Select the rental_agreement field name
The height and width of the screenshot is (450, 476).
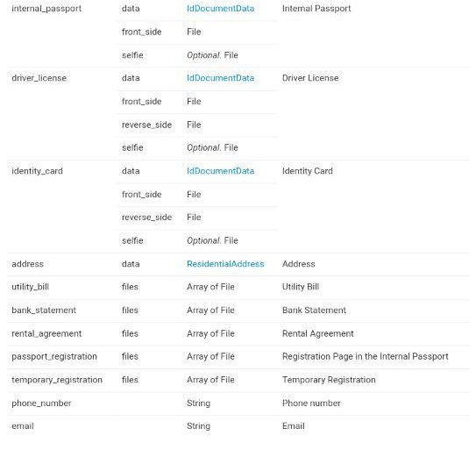click(46, 333)
